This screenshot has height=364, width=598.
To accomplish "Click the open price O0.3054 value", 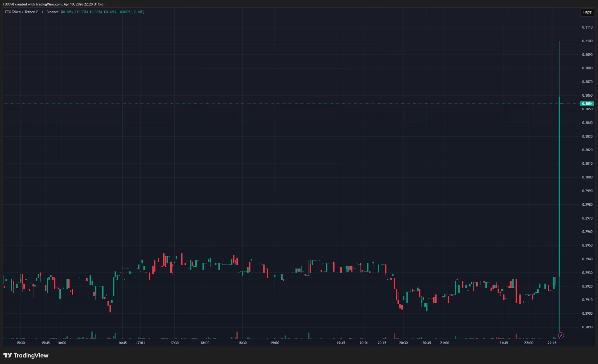I will [x=67, y=12].
